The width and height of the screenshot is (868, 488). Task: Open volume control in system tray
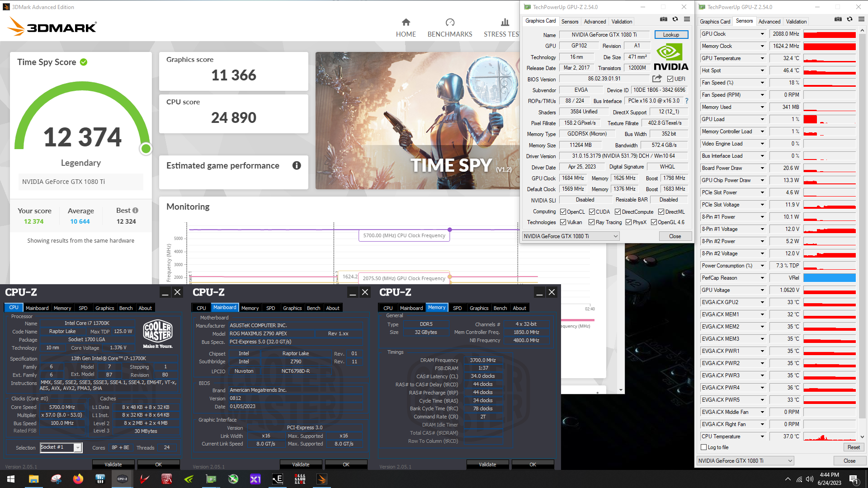pos(810,479)
